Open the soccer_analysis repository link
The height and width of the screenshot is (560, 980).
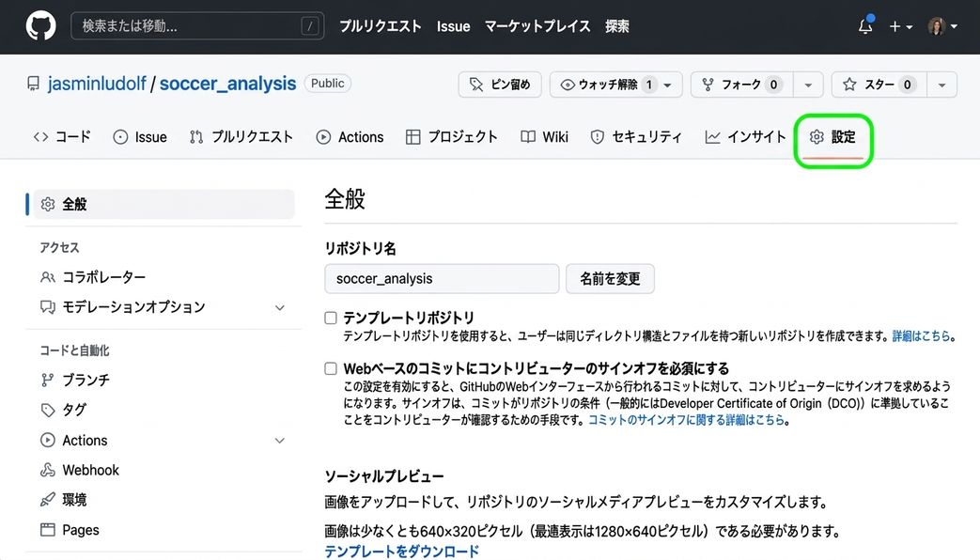click(227, 84)
